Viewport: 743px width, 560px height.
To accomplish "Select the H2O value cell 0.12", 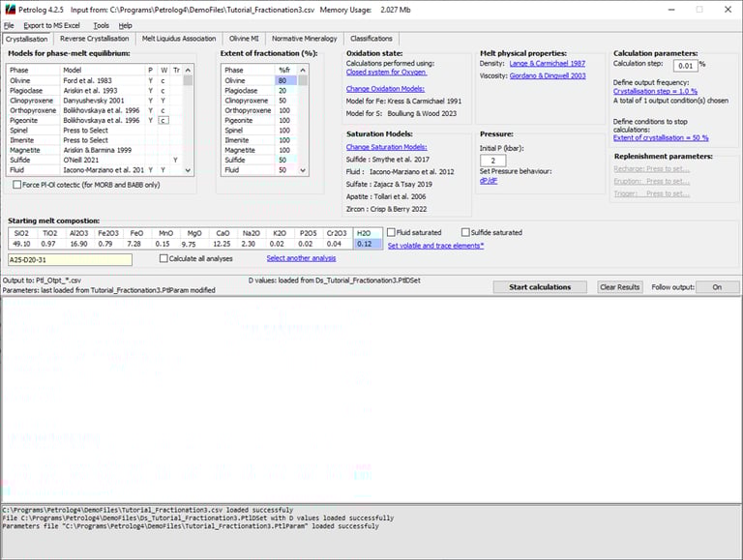I will [368, 244].
